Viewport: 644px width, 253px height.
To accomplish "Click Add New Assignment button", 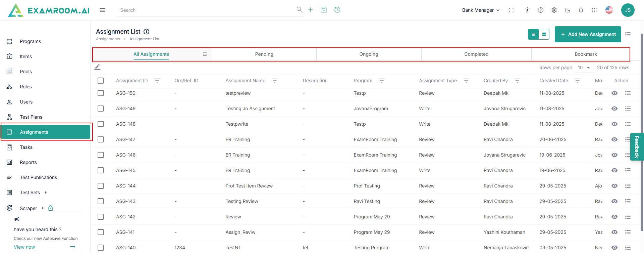I will click(588, 34).
